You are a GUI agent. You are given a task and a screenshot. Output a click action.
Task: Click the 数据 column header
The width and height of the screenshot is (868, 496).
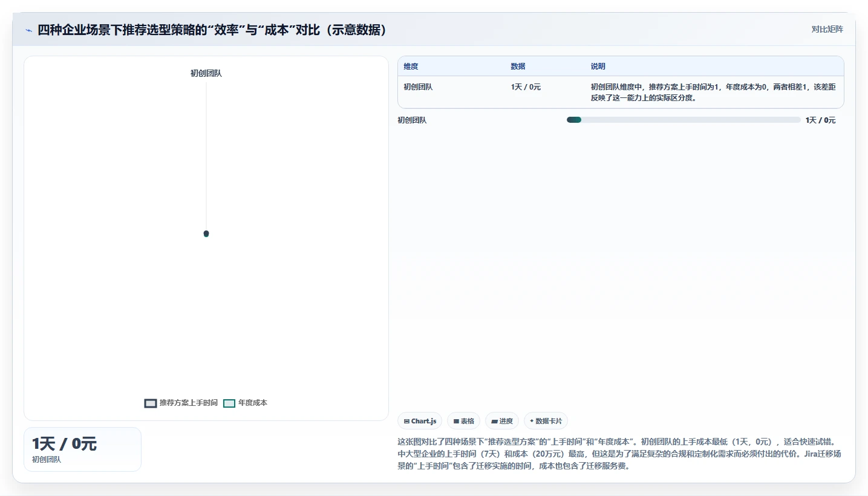518,67
